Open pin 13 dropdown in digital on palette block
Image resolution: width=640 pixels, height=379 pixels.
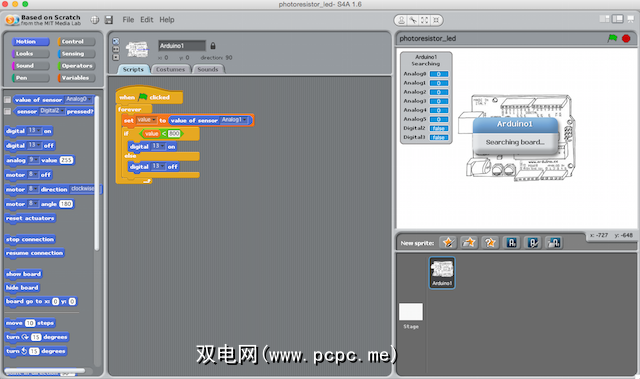click(34, 131)
